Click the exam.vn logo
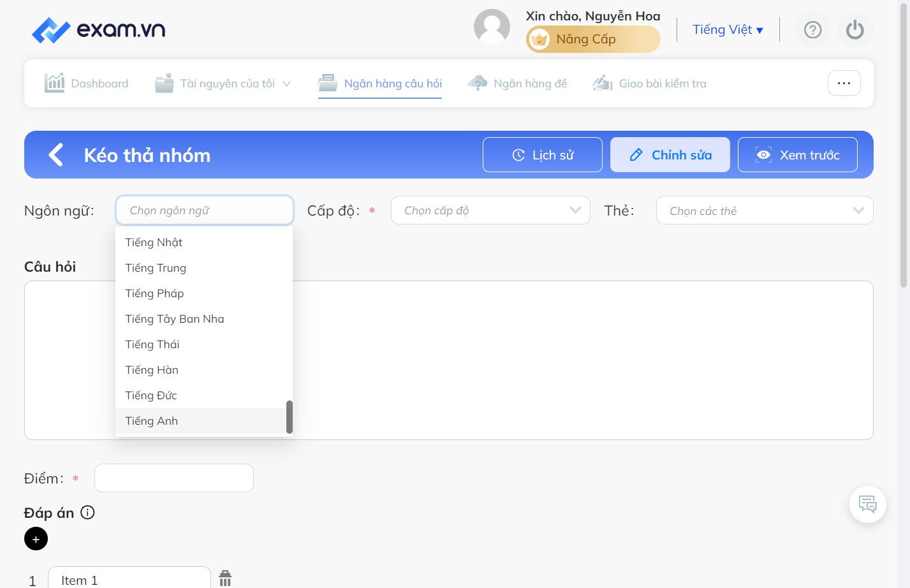 [98, 30]
